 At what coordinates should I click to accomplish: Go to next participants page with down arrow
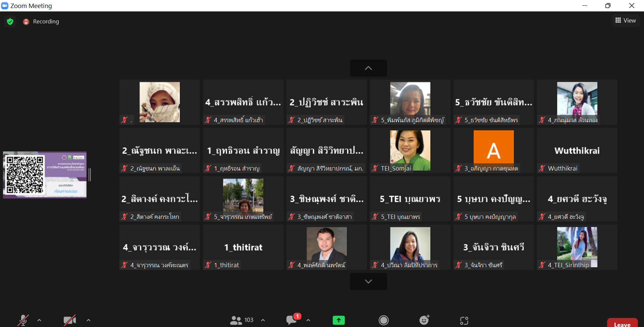[x=368, y=281]
